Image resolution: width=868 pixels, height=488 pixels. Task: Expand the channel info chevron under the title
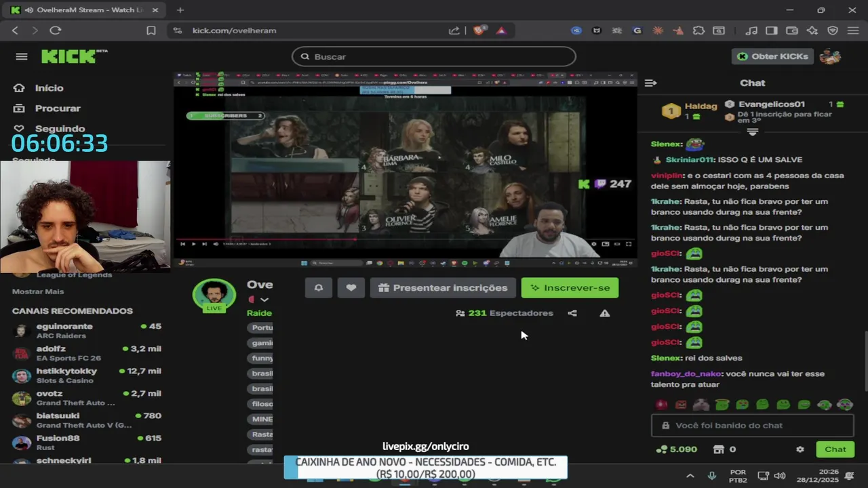click(x=264, y=300)
